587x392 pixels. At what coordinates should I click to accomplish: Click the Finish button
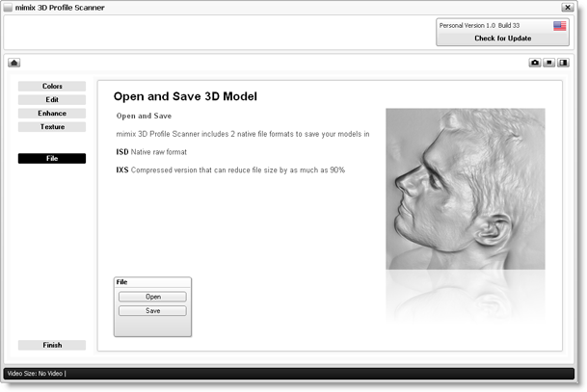tap(52, 345)
